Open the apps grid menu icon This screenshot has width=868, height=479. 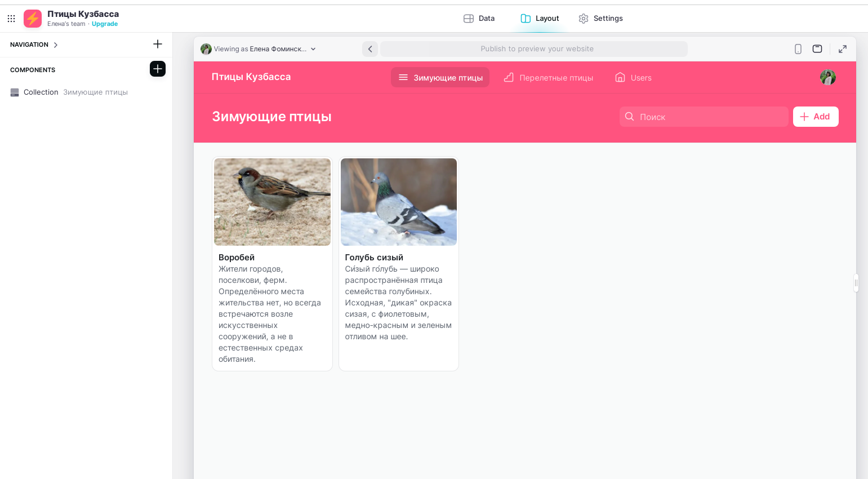tap(11, 19)
